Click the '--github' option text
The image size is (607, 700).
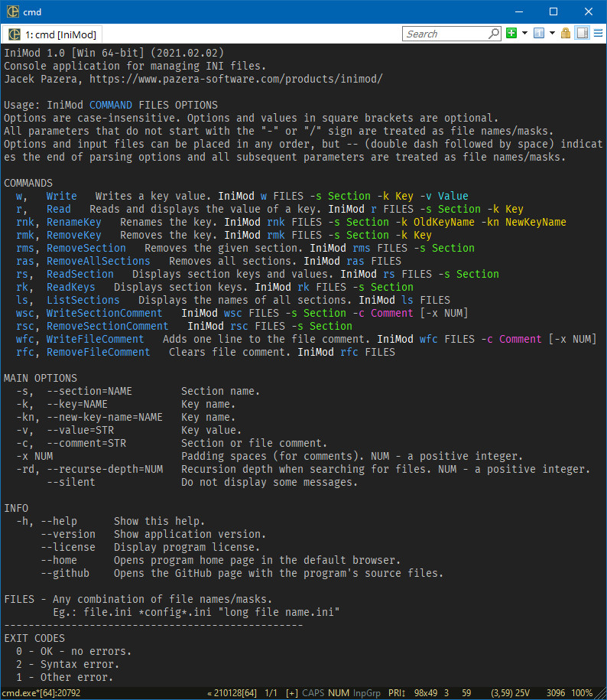click(65, 573)
